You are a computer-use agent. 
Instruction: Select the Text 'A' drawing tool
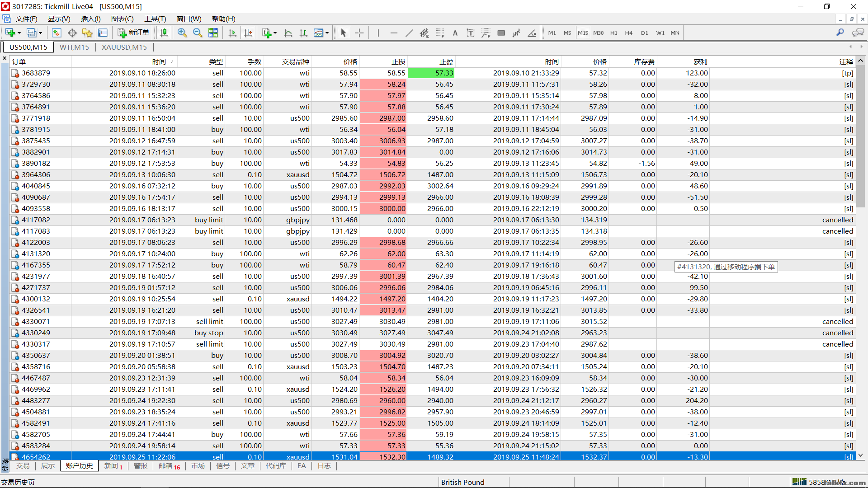click(455, 33)
